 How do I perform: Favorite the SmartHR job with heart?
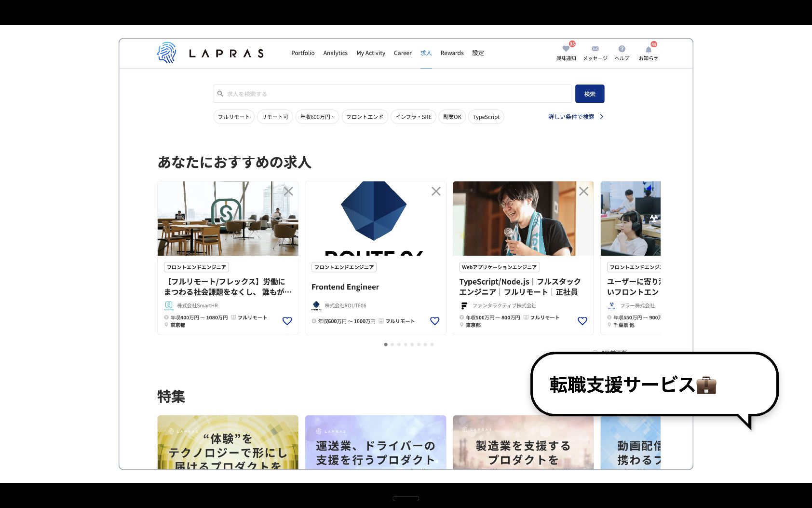(287, 321)
